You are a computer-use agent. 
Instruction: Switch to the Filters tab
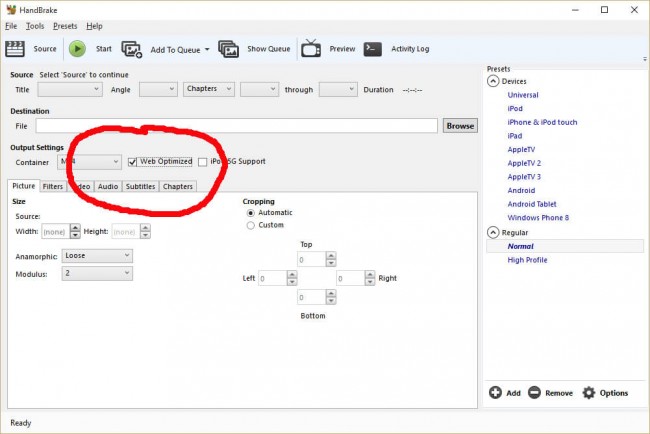pos(53,187)
